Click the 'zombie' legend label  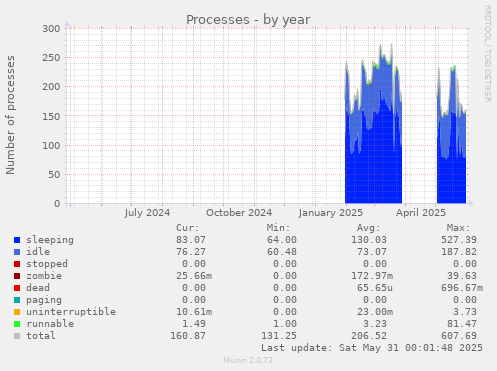[x=44, y=276]
